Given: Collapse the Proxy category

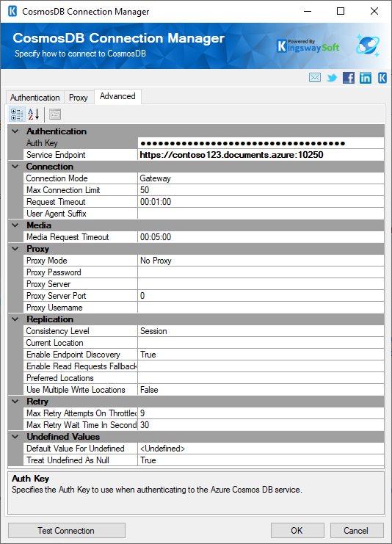Looking at the screenshot, I should pos(15,249).
